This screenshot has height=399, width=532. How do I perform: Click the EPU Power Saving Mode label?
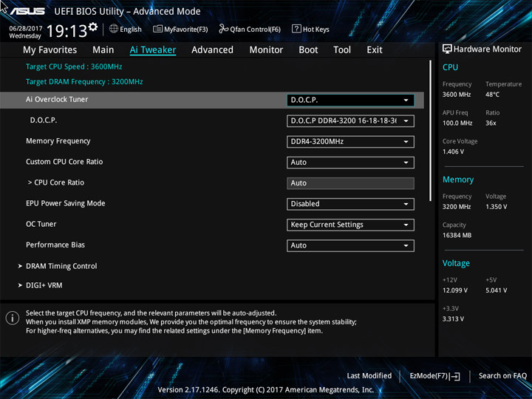click(x=66, y=203)
